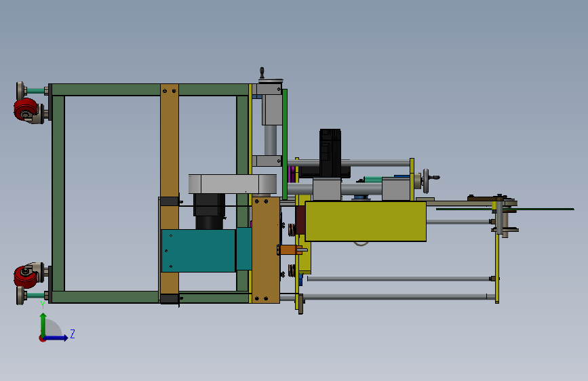Select the handwheel on the right side
The image size is (588, 381).
[x=426, y=181]
